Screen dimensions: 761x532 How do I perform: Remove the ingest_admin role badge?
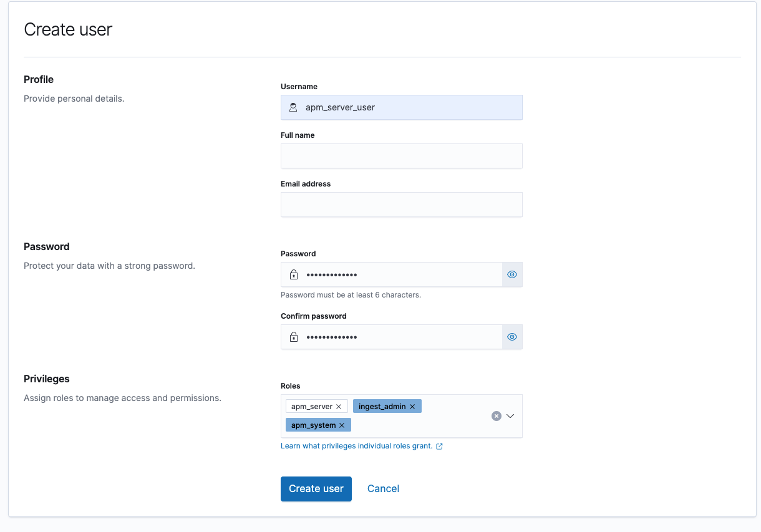tap(412, 407)
